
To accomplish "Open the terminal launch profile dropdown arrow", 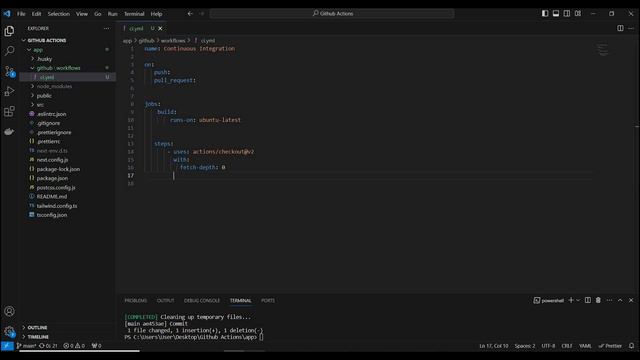I will pyautogui.click(x=578, y=300).
